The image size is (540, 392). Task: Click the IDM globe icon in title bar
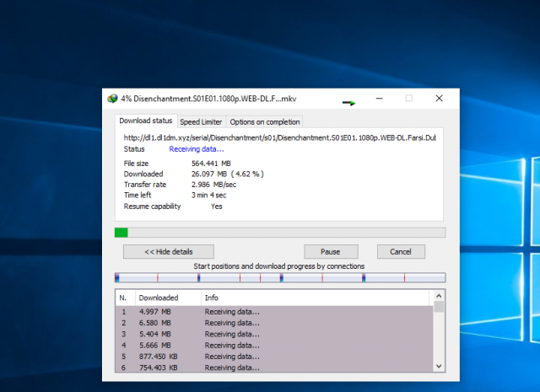(x=112, y=98)
